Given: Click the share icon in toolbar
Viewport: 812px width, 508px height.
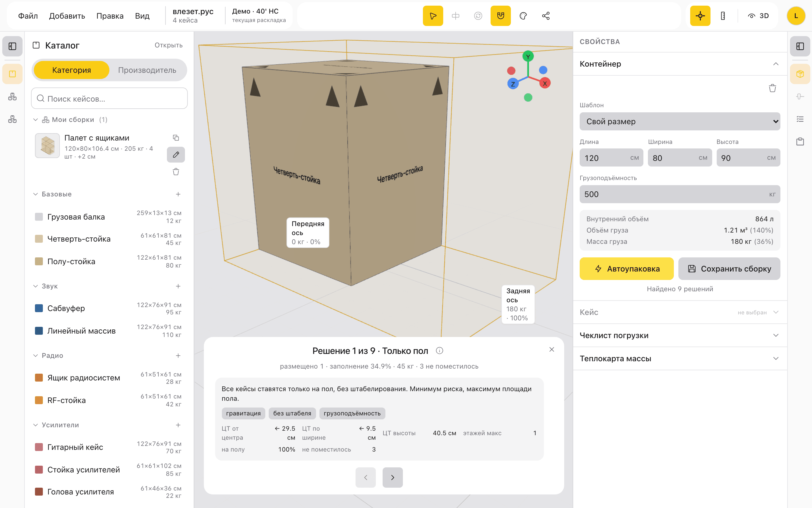Looking at the screenshot, I should tap(546, 16).
